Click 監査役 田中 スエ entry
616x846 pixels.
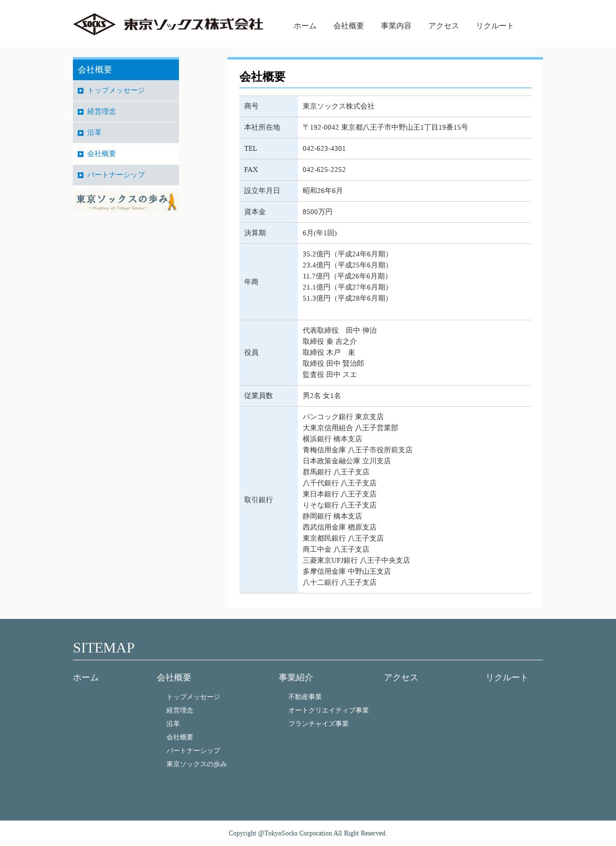(330, 375)
